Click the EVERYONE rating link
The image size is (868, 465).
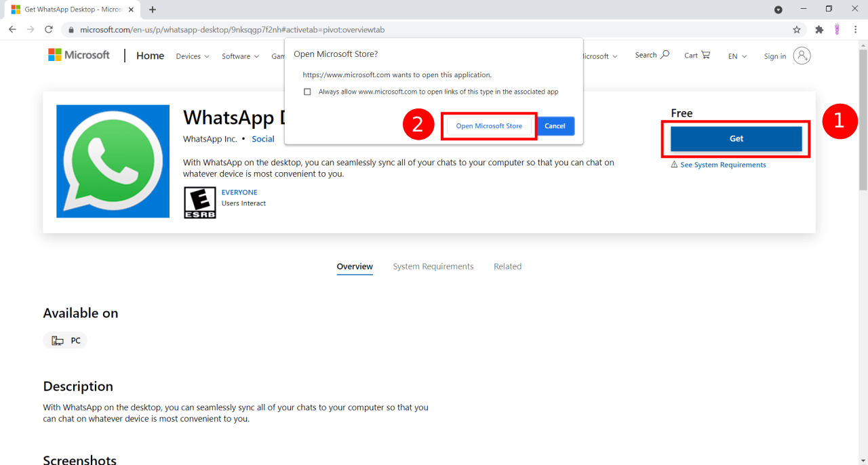tap(239, 193)
